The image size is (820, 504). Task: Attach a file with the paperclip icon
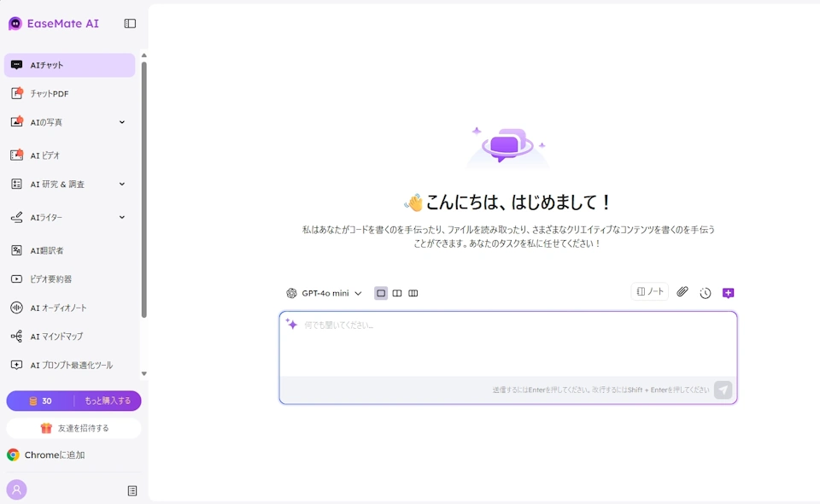point(682,292)
